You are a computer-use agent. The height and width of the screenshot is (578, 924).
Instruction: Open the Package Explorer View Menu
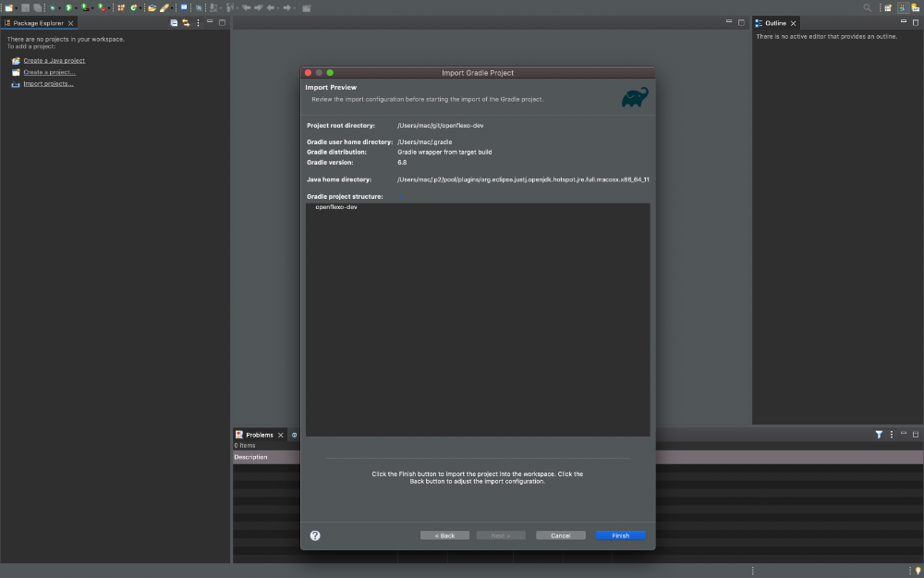tap(198, 23)
